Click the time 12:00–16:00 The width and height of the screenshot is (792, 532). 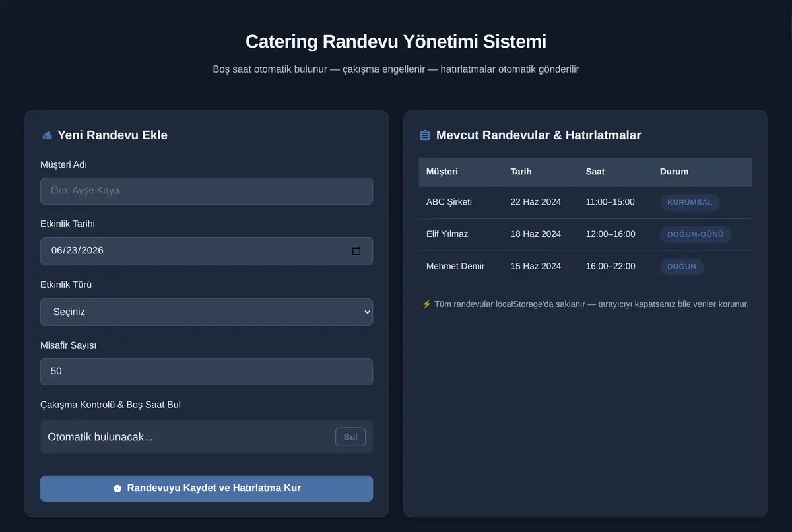click(x=610, y=234)
